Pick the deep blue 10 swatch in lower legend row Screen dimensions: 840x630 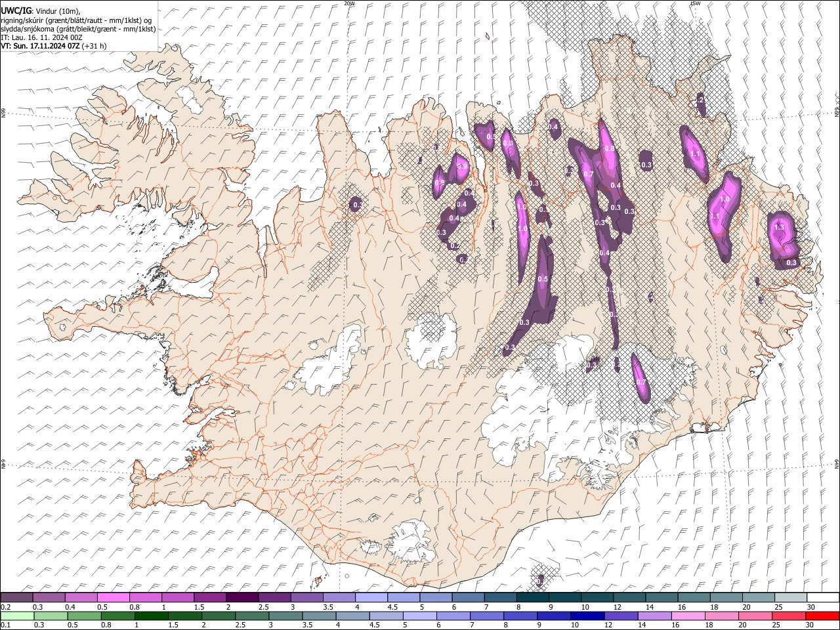click(588, 616)
